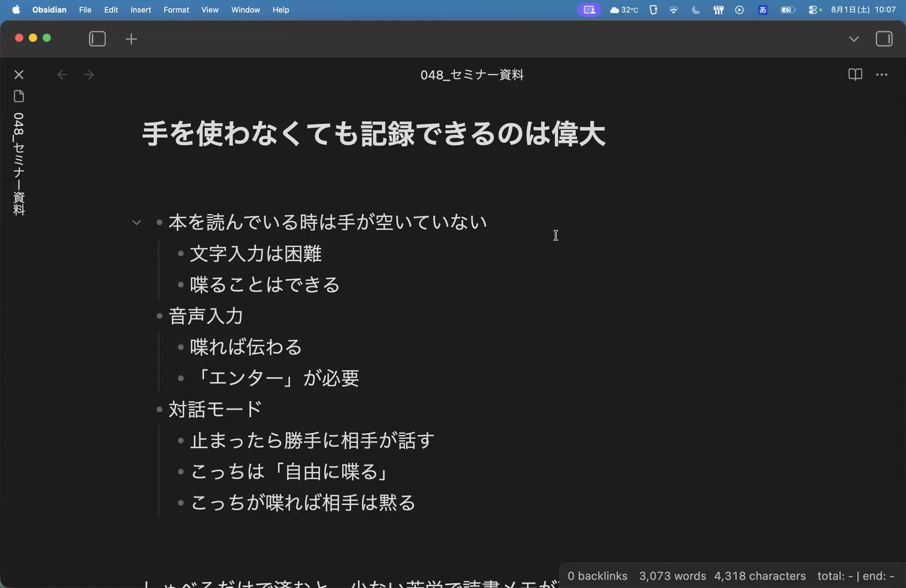
Task: Open the Help menu
Action: click(x=281, y=10)
